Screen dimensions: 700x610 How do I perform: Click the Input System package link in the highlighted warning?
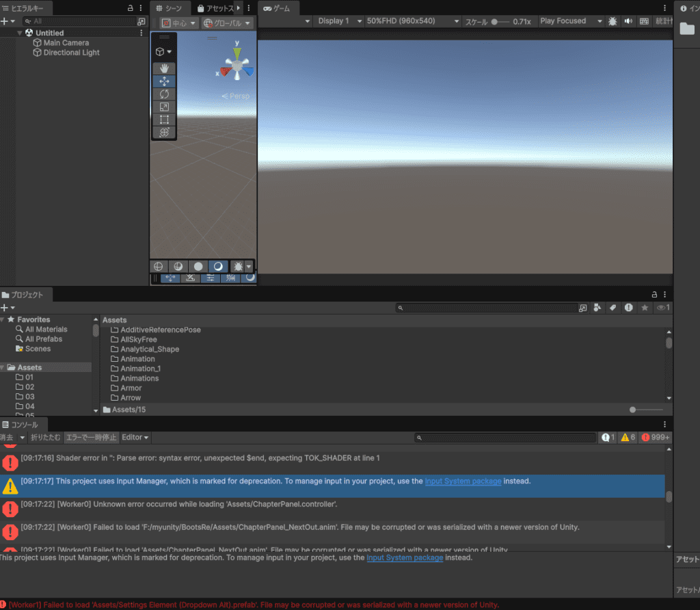pos(463,481)
